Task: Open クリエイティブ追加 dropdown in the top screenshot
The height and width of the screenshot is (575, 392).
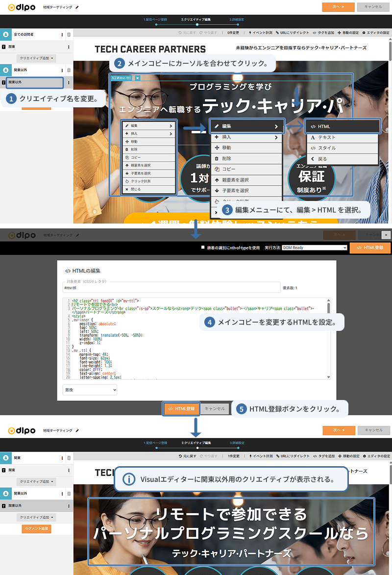Action: click(36, 58)
